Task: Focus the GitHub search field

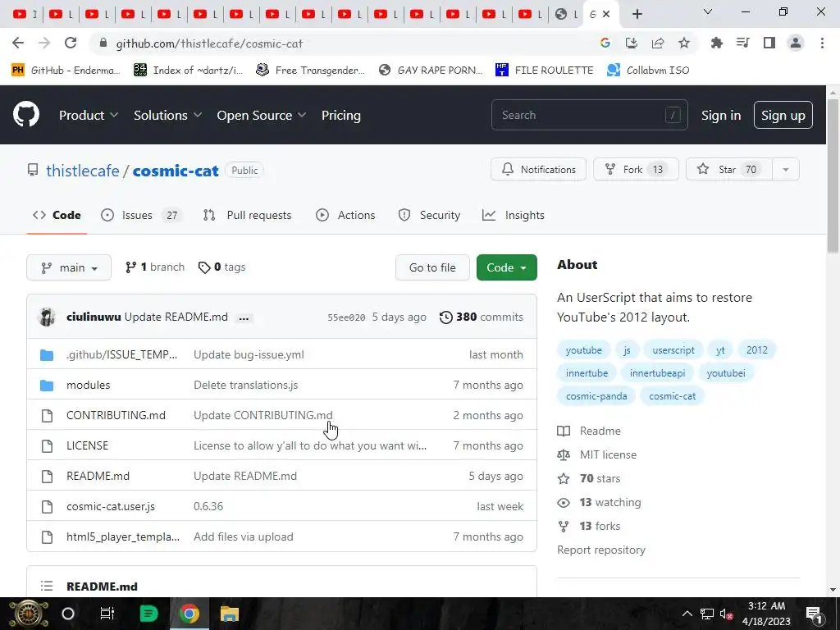Action: point(589,115)
